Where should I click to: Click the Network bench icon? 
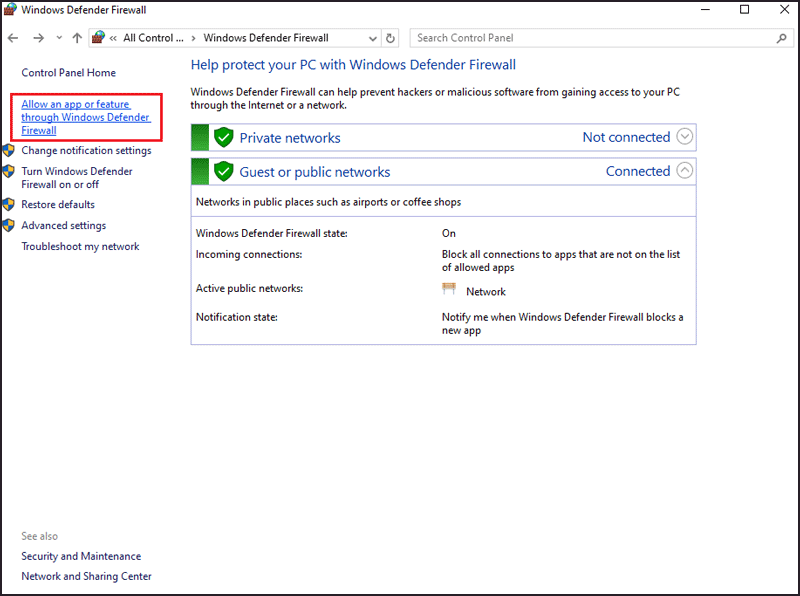pyautogui.click(x=449, y=289)
